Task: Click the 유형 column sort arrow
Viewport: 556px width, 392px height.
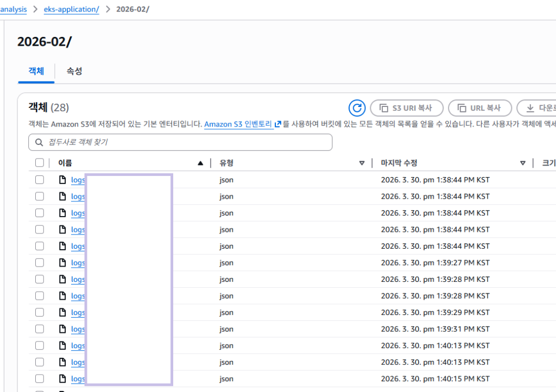Action: (x=362, y=163)
